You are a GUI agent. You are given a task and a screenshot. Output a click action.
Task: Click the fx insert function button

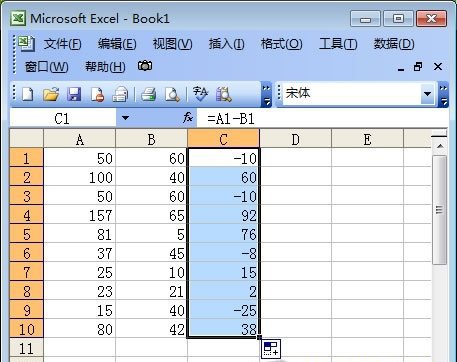(188, 118)
